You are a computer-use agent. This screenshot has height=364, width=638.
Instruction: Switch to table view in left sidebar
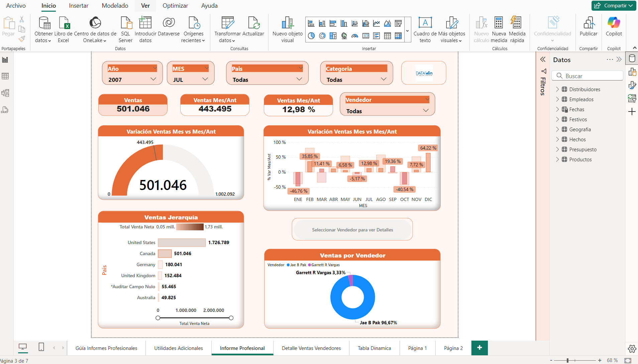pos(5,76)
